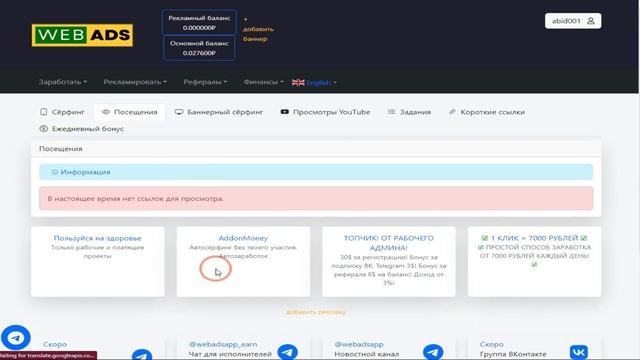Expand the Рефералы dropdown menu
The height and width of the screenshot is (360, 640).
[205, 82]
